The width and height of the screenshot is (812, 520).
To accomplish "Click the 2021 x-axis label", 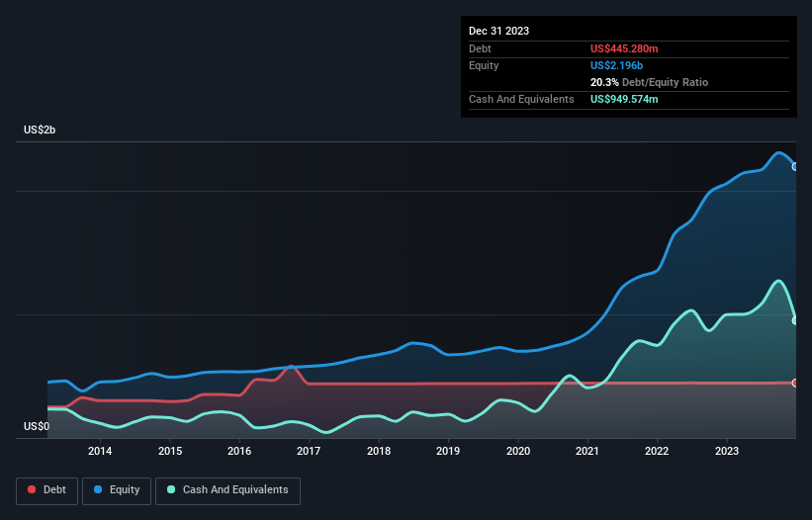I will click(x=587, y=451).
